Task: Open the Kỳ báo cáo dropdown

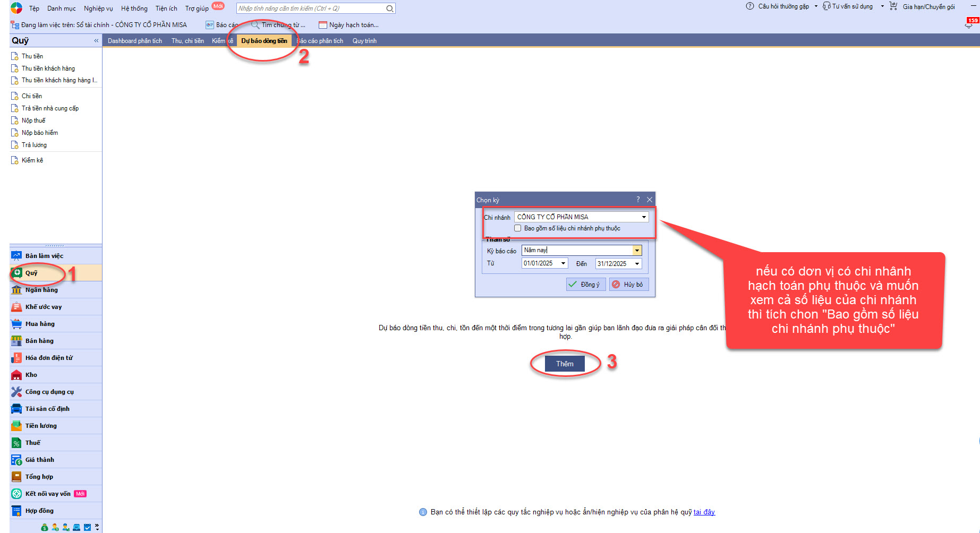Action: coord(637,251)
